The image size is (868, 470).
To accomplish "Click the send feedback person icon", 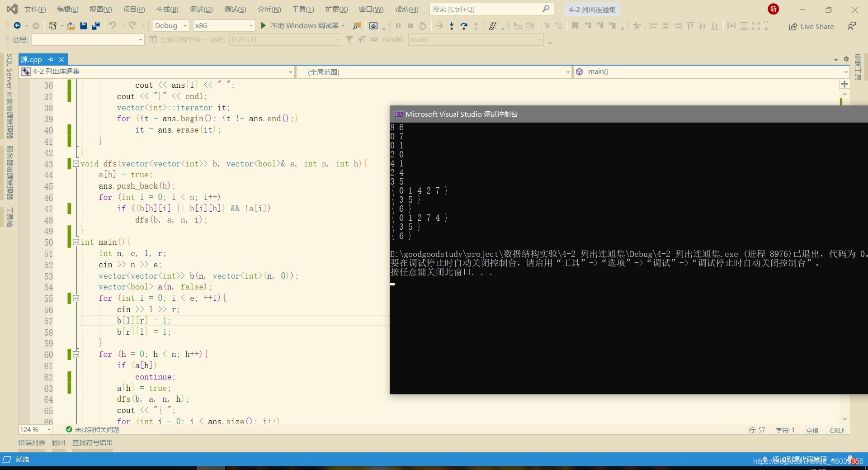I will (x=852, y=26).
